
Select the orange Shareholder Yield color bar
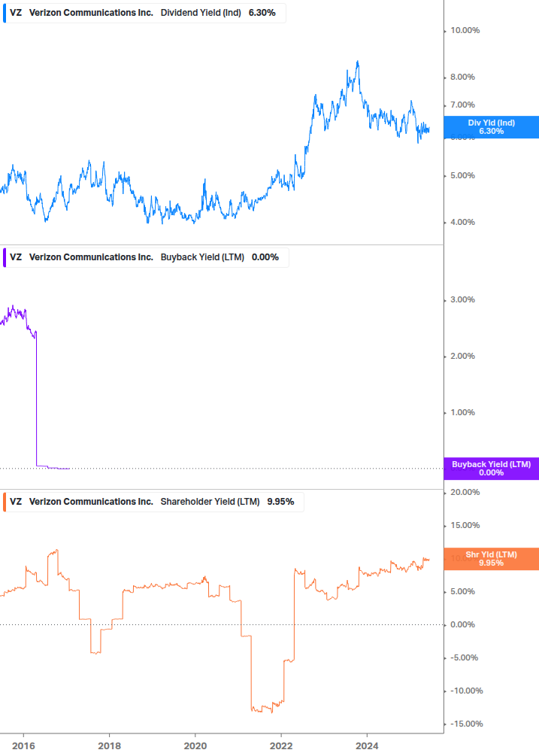(x=5, y=502)
